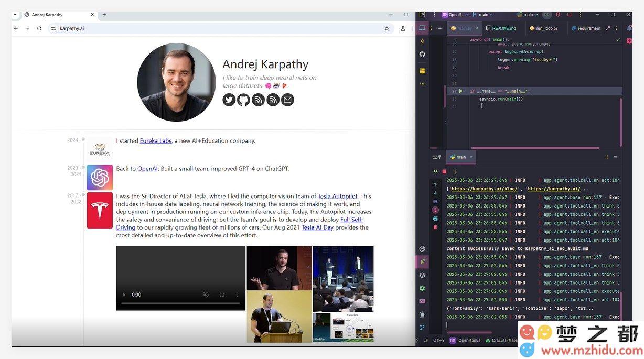The image size is (644, 359).
Task: Open the Tesla Autopilot link
Action: pyautogui.click(x=338, y=197)
